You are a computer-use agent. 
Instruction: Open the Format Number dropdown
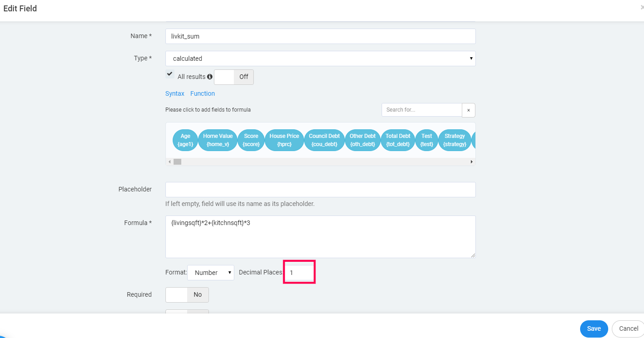(x=211, y=273)
